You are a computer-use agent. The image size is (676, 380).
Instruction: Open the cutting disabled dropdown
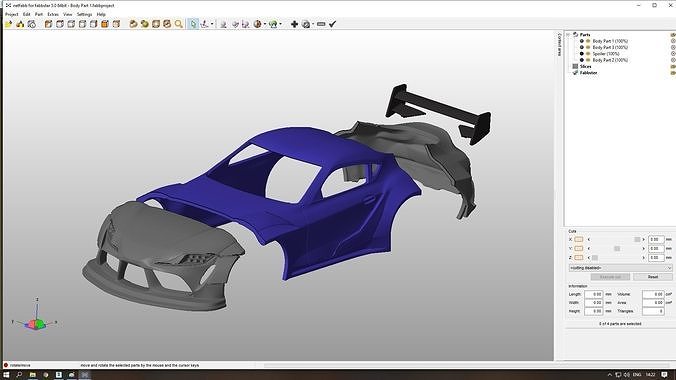tap(620, 268)
